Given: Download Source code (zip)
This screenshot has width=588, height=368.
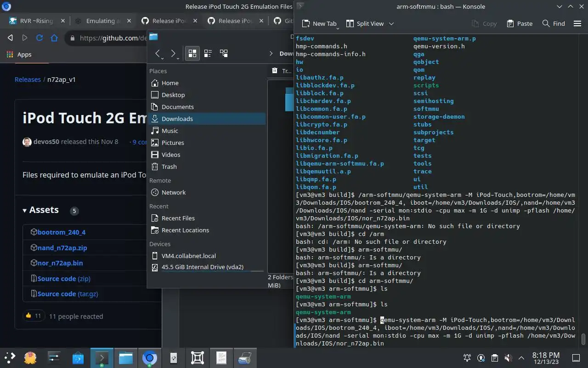Looking at the screenshot, I should [64, 278].
